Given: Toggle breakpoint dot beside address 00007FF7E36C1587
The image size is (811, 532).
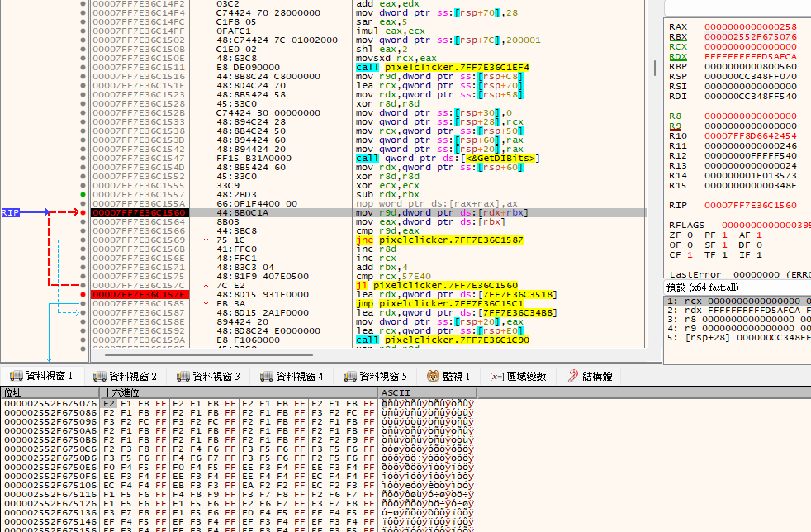Looking at the screenshot, I should (83, 312).
